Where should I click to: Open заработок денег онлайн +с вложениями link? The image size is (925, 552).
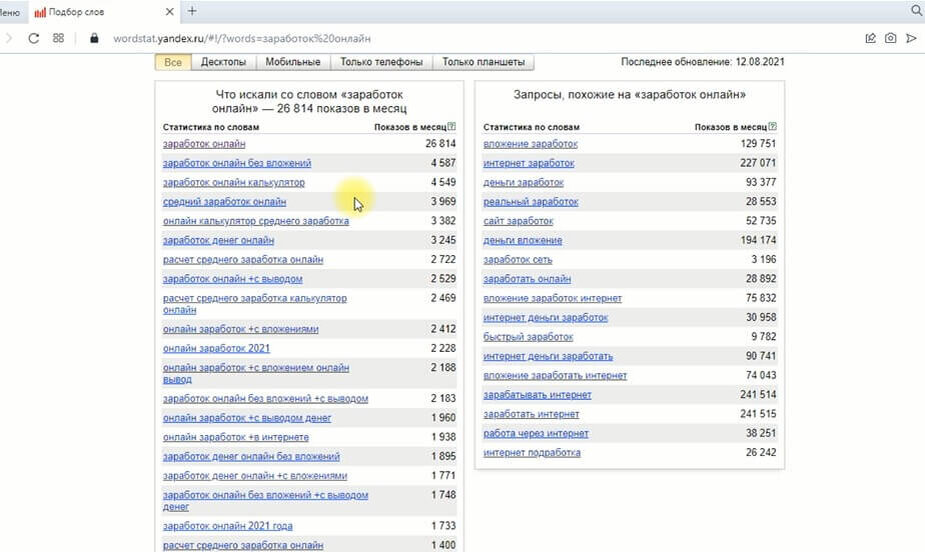click(255, 476)
